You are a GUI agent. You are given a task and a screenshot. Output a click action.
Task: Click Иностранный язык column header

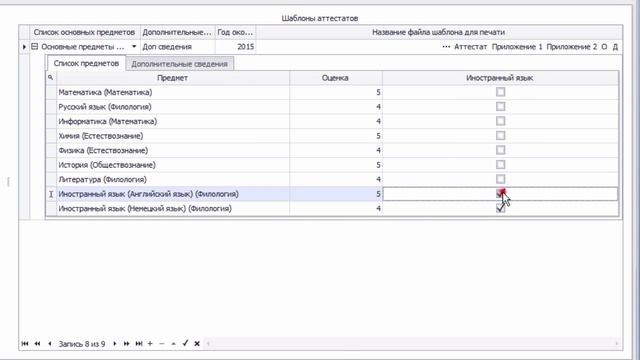click(x=500, y=78)
